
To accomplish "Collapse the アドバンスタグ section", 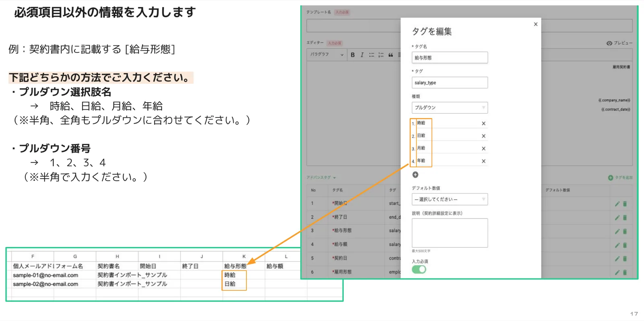I will 321,177.
